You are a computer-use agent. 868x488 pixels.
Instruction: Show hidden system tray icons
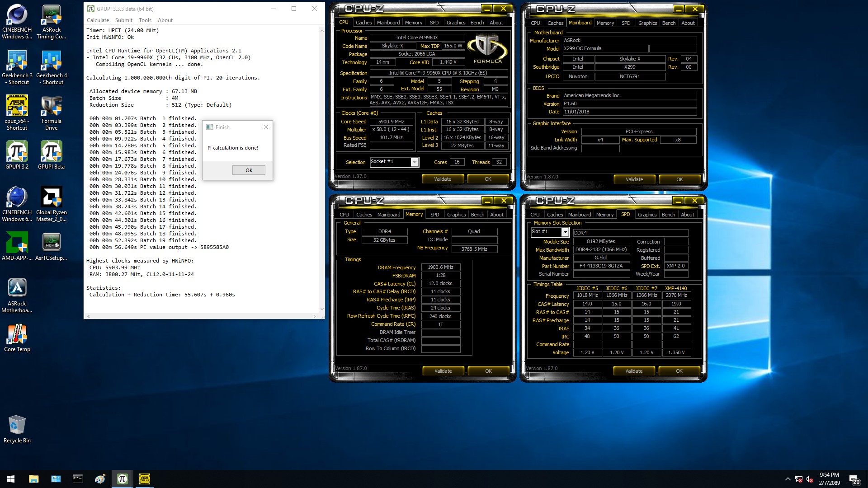pos(788,479)
